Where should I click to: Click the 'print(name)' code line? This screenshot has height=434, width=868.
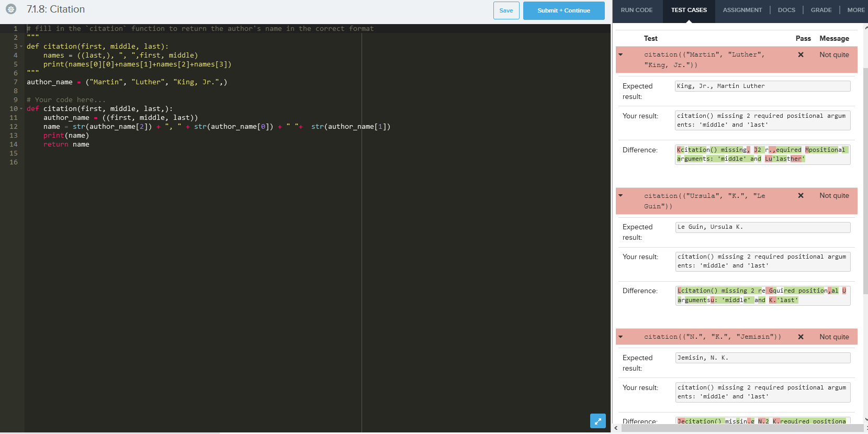(66, 136)
